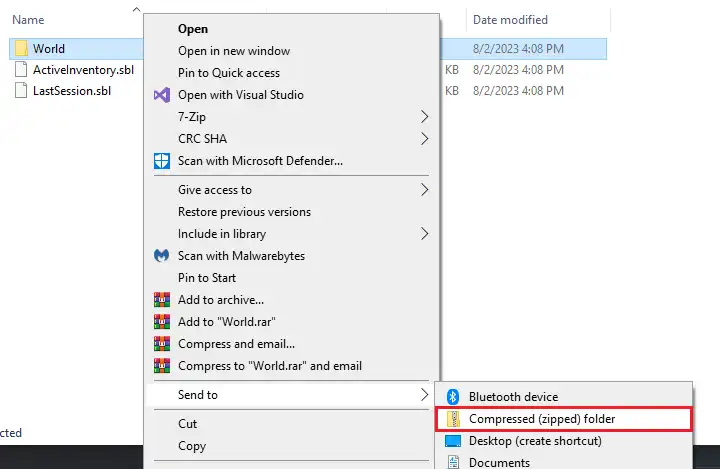Expand the Give access to submenu arrow
Screen dimensions: 720x469
point(424,190)
